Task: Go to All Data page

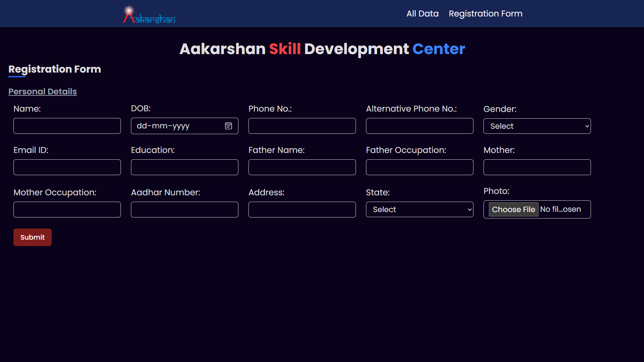Action: point(422,13)
